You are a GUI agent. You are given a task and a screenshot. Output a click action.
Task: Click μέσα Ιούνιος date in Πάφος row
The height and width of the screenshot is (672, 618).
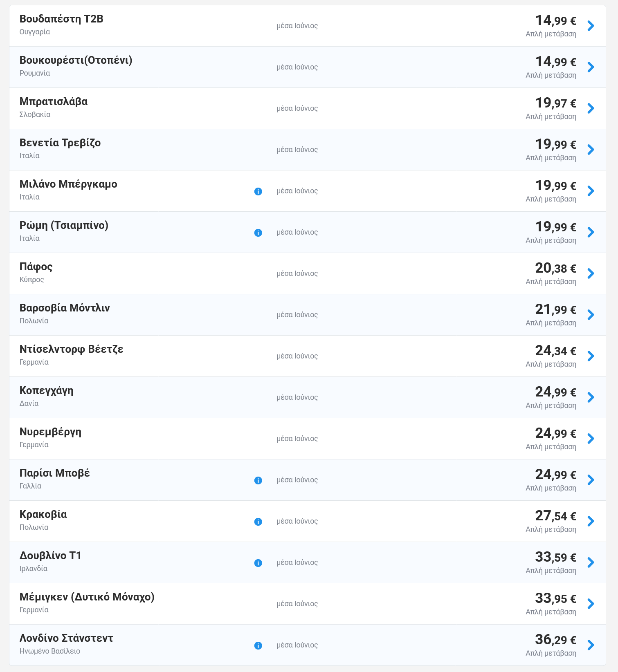click(x=297, y=273)
